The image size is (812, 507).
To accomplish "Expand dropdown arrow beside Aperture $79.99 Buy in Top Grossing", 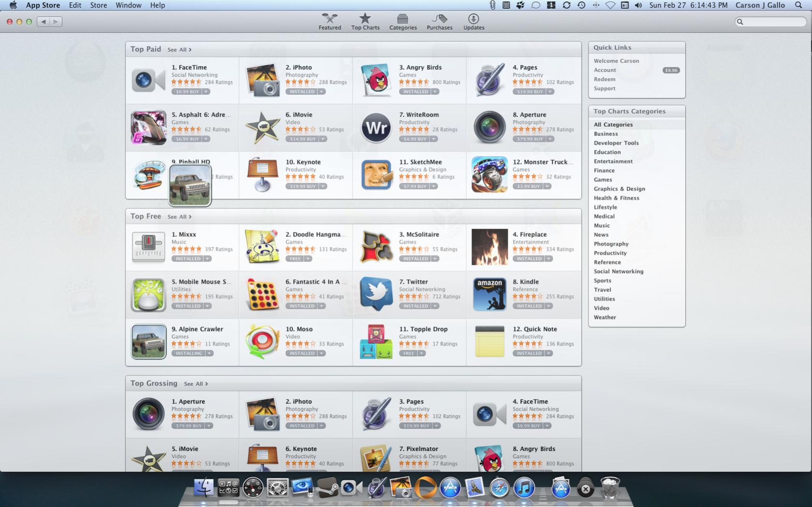I will (x=209, y=426).
